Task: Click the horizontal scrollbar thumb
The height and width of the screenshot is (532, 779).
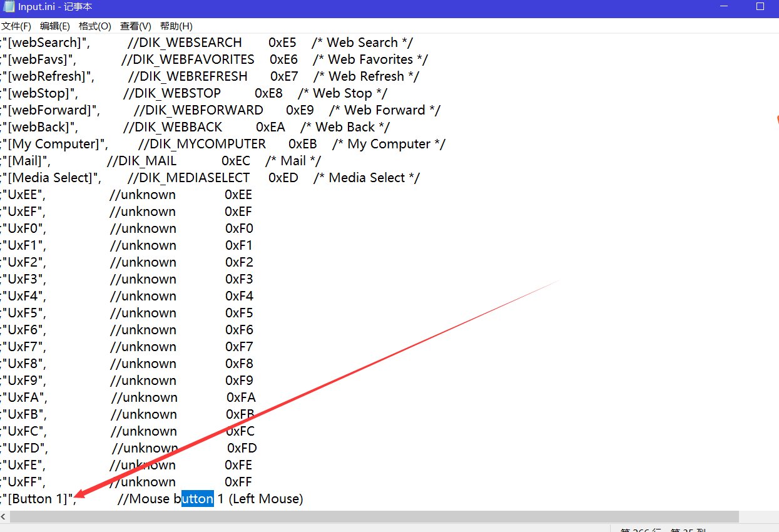Action: [374, 517]
